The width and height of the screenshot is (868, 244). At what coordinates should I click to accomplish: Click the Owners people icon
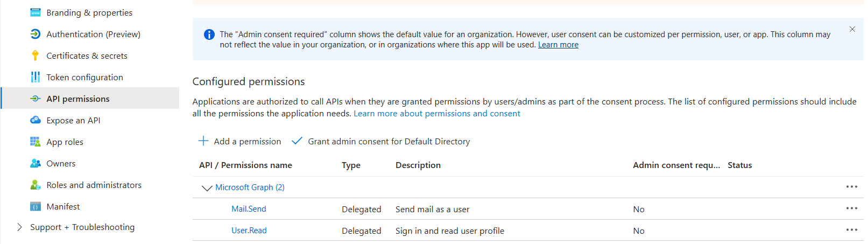(x=36, y=163)
